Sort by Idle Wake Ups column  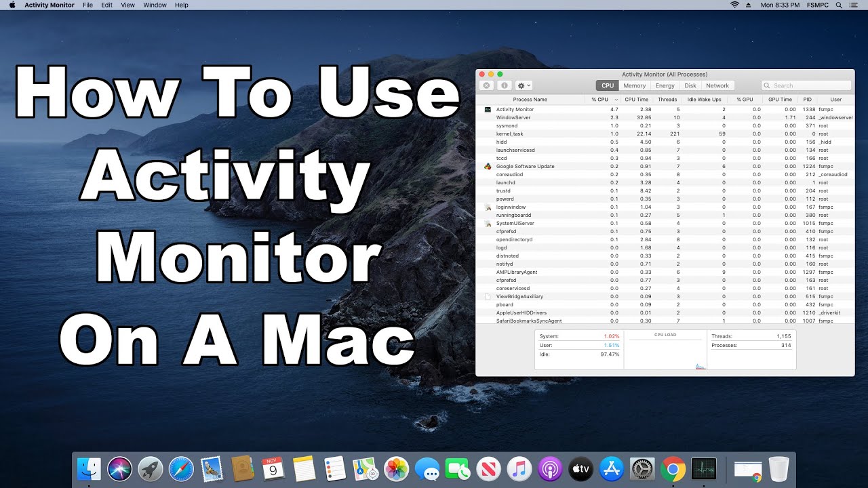tap(705, 100)
